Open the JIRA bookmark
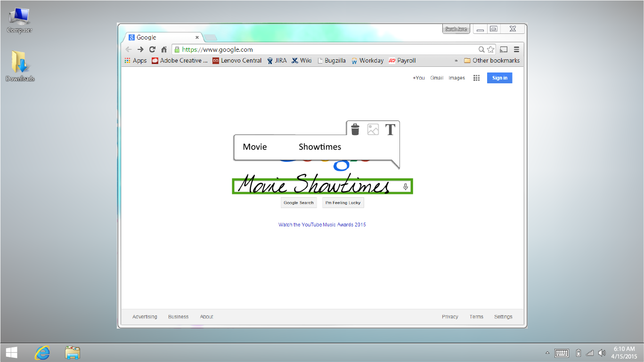This screenshot has width=644, height=362. (277, 61)
